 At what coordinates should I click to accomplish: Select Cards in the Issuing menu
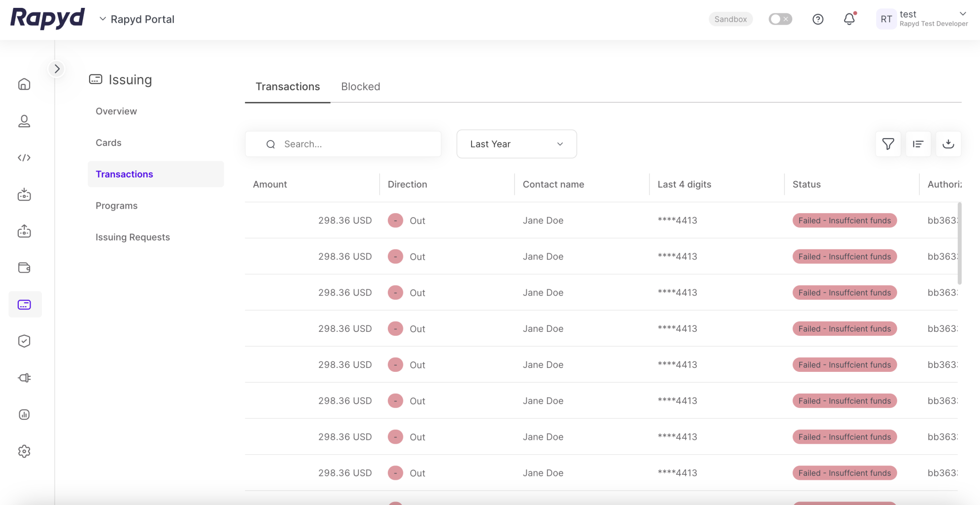point(108,143)
